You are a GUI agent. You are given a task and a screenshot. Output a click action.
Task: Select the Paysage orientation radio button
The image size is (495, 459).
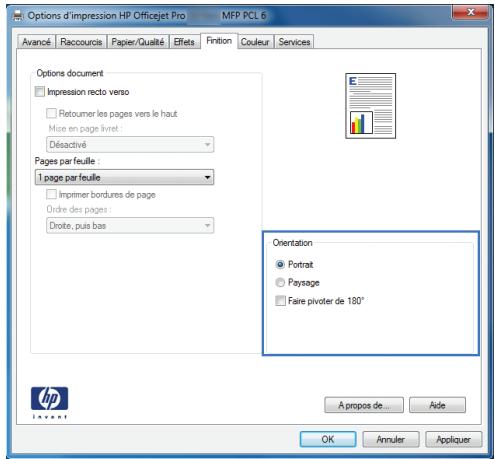point(280,283)
